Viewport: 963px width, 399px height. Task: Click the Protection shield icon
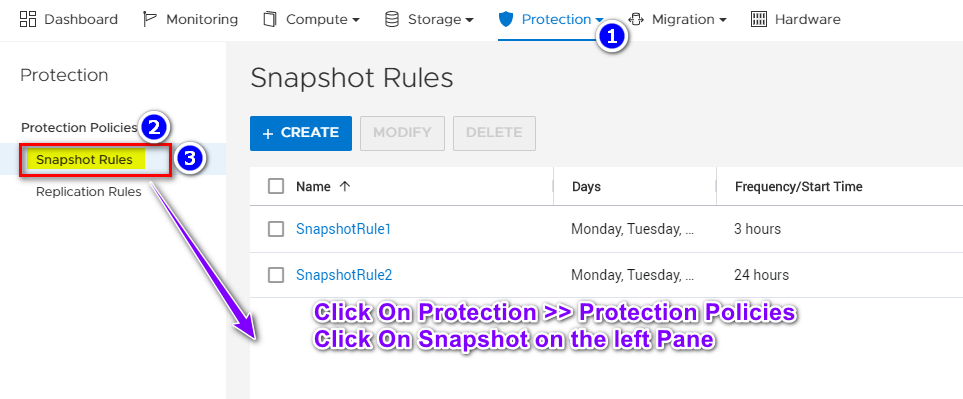(505, 19)
